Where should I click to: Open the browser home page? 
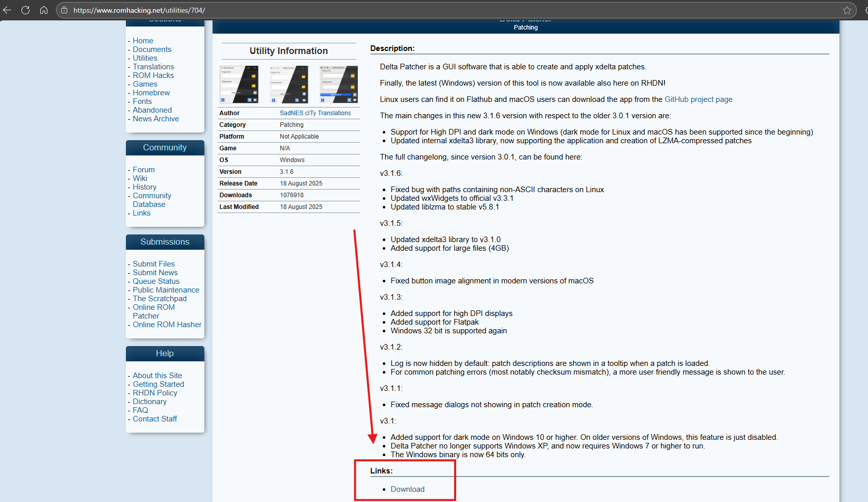pyautogui.click(x=44, y=10)
